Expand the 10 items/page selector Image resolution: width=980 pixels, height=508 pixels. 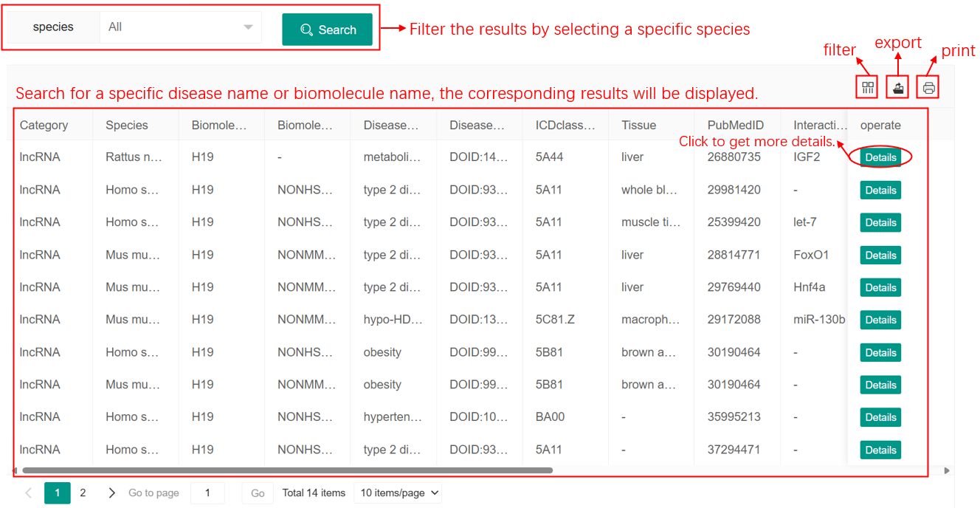[x=397, y=492]
